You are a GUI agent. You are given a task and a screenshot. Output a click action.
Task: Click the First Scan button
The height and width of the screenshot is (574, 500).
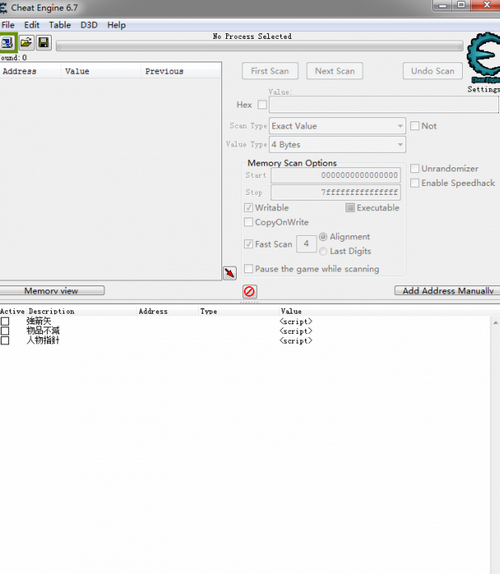270,71
